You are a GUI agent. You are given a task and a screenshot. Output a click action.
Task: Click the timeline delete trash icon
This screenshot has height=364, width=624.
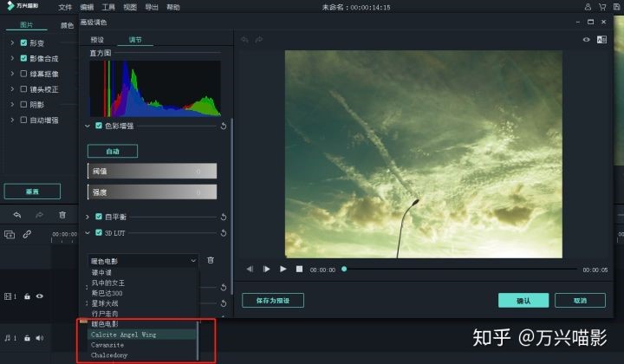62,215
